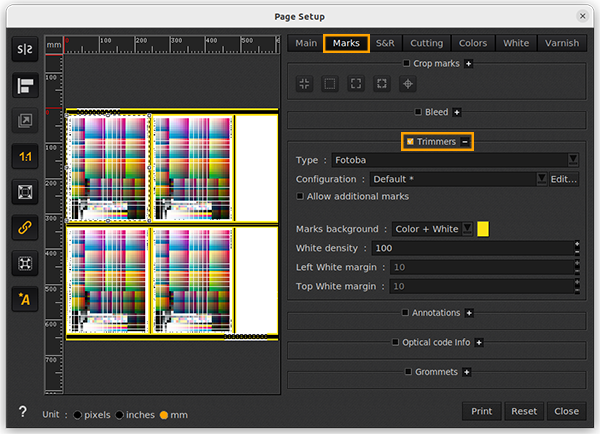This screenshot has height=434, width=600.
Task: Click the White density input field
Action: tap(470, 248)
